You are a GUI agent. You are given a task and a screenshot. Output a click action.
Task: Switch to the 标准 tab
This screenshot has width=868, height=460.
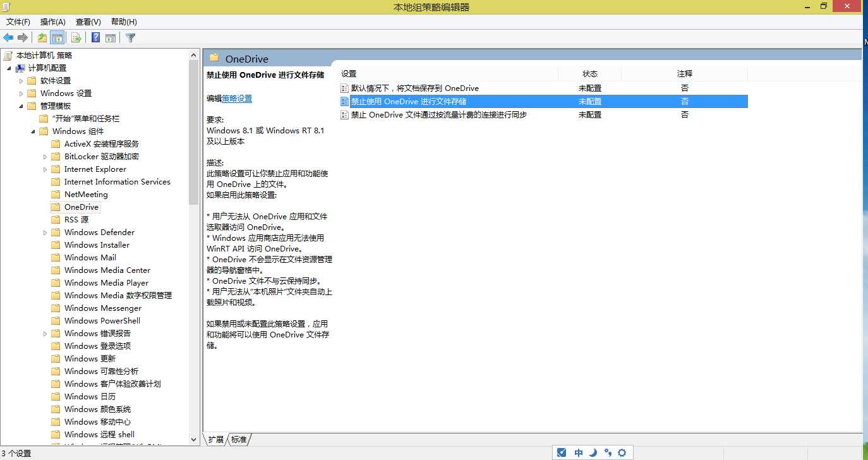[239, 440]
